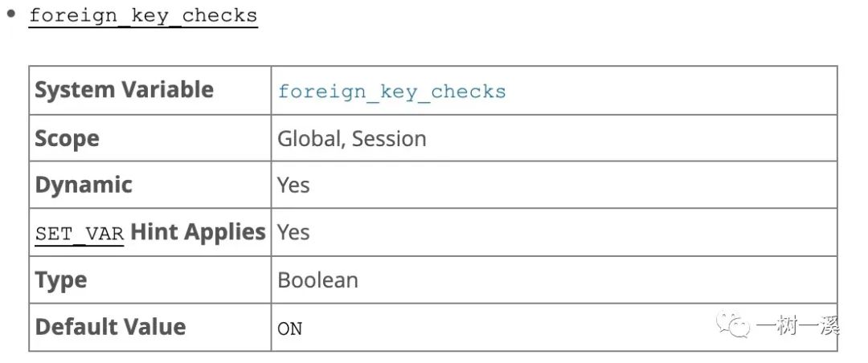Image resolution: width=868 pixels, height=363 pixels.
Task: Click foreign_key_checks link in System Variable row
Action: point(392,92)
